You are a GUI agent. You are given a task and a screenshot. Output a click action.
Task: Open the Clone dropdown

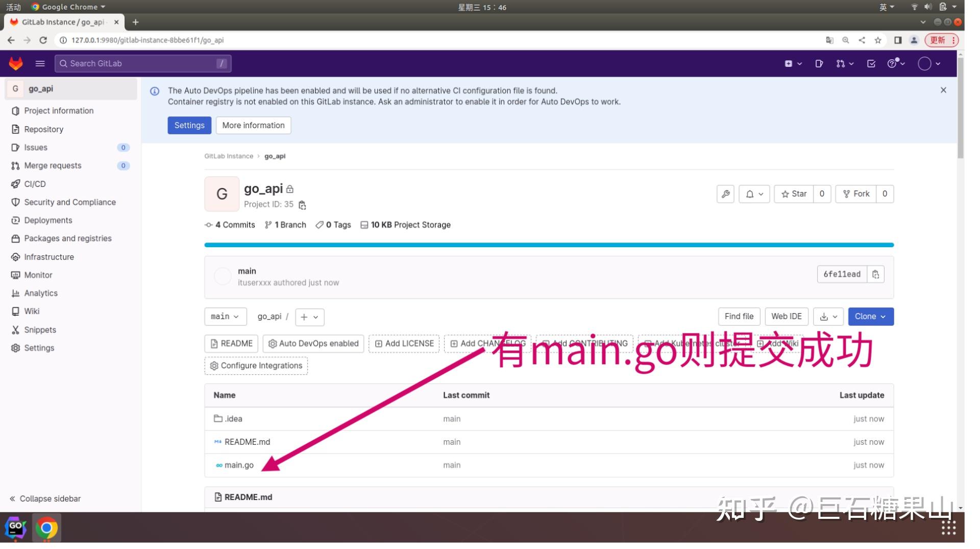870,317
